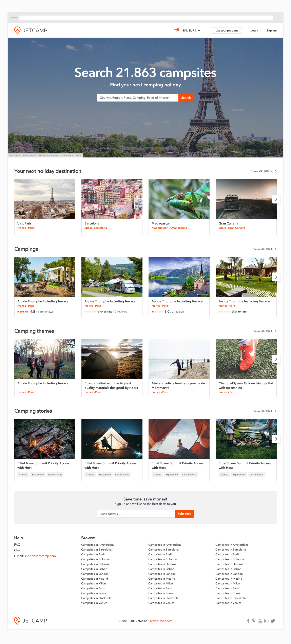291x644 pixels.
Task: Open the Sign up menu item
Action: [x=271, y=30]
